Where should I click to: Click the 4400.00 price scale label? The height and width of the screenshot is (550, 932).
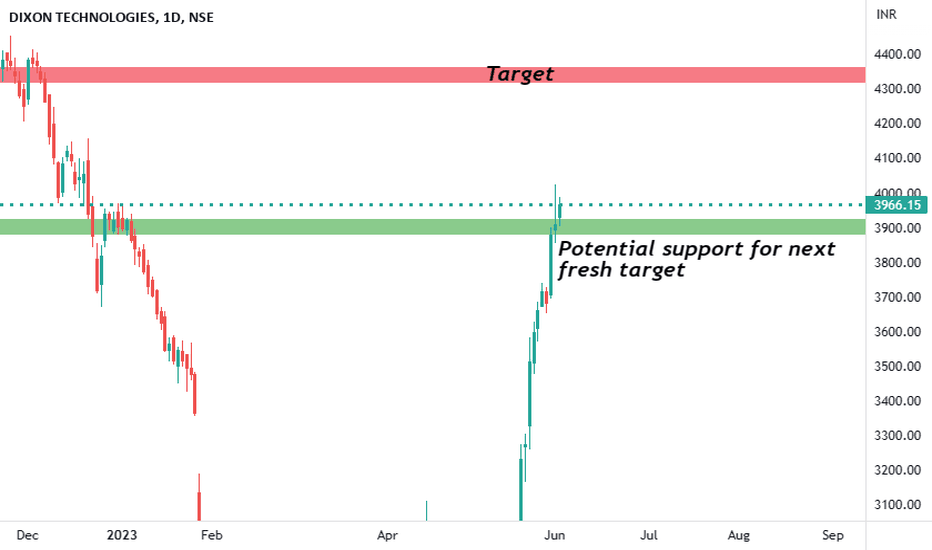(x=898, y=54)
